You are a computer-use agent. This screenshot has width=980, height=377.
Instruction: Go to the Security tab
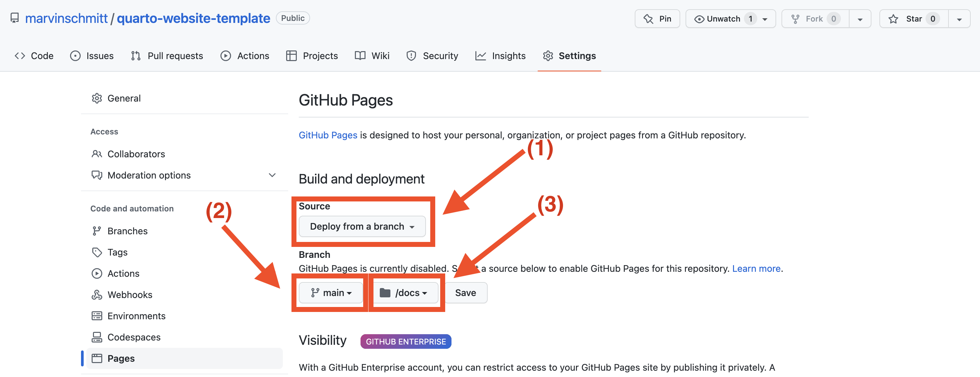(432, 56)
